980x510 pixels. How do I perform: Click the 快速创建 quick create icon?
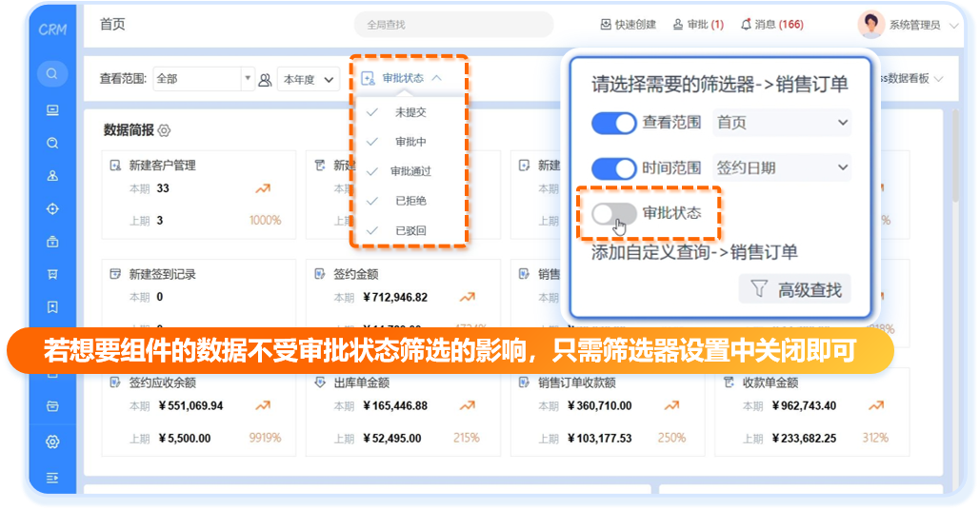click(606, 25)
